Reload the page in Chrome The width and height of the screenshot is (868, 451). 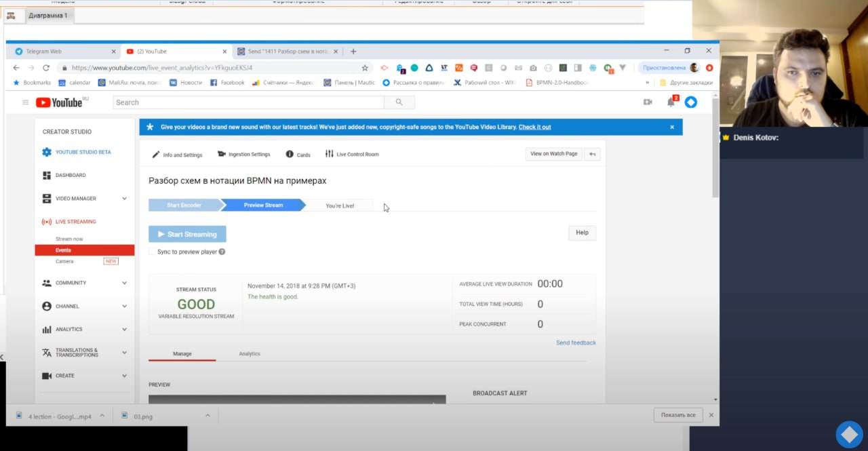coord(46,68)
